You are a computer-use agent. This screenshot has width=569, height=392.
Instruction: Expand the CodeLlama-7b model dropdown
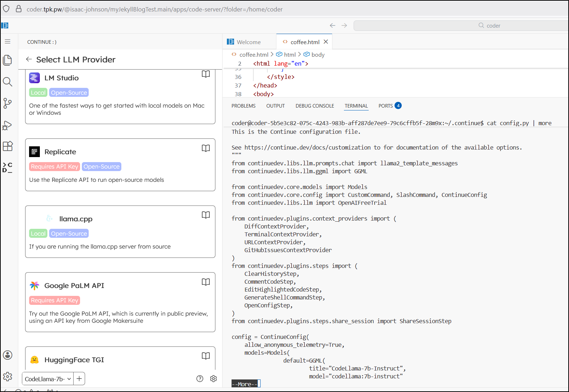pyautogui.click(x=48, y=379)
